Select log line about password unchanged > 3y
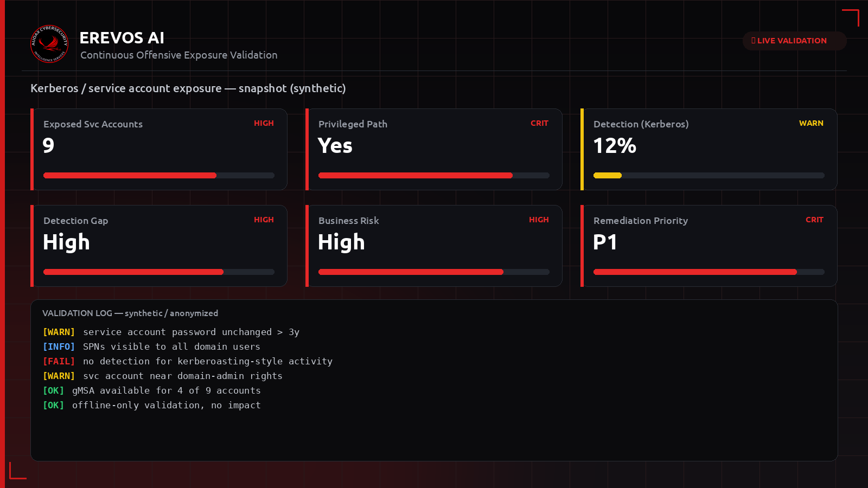The height and width of the screenshot is (488, 868). [171, 332]
